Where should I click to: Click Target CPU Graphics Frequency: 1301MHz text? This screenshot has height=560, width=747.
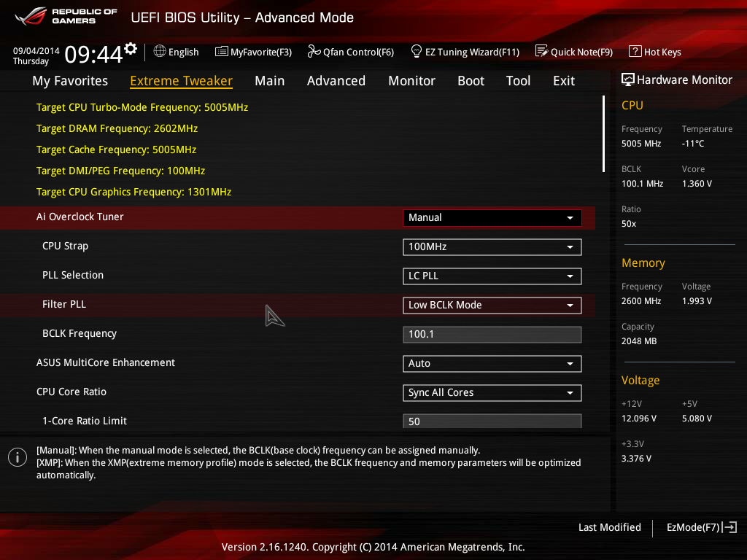click(134, 192)
